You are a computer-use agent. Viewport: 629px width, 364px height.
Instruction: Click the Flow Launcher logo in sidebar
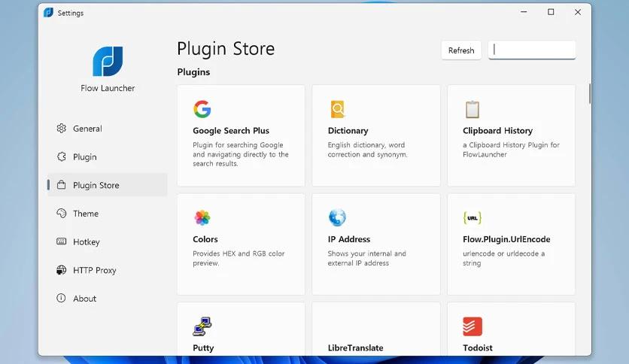[x=108, y=62]
